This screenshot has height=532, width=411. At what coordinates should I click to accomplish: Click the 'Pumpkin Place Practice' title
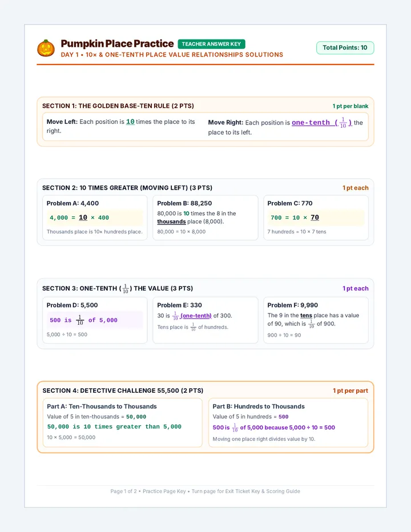click(x=117, y=44)
